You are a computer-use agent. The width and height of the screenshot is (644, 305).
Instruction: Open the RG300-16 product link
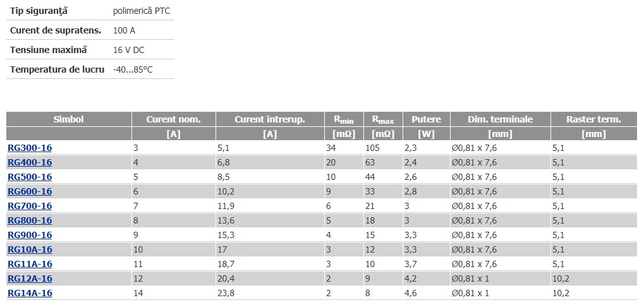click(x=30, y=148)
